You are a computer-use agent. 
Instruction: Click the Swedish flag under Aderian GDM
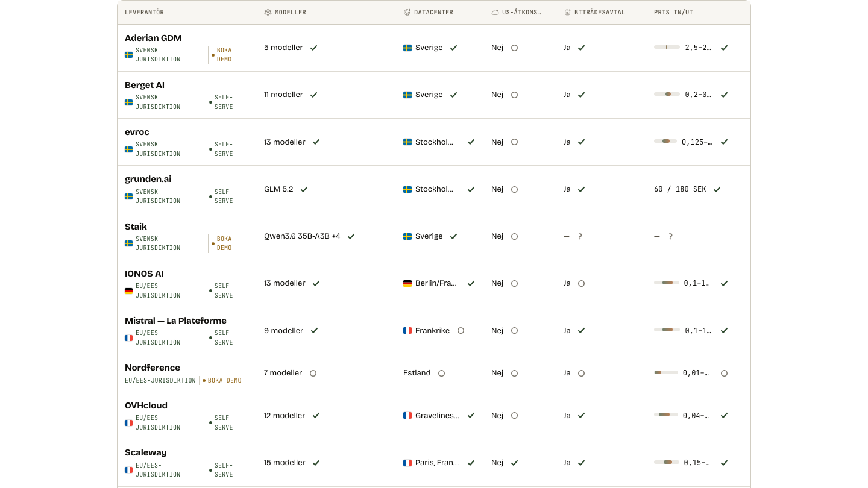[x=128, y=55]
